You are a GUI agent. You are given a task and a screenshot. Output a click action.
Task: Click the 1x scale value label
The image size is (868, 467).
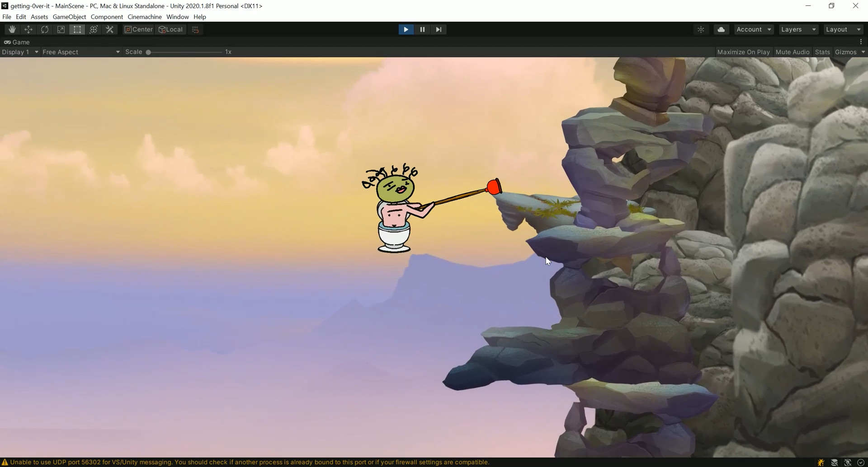[228, 52]
